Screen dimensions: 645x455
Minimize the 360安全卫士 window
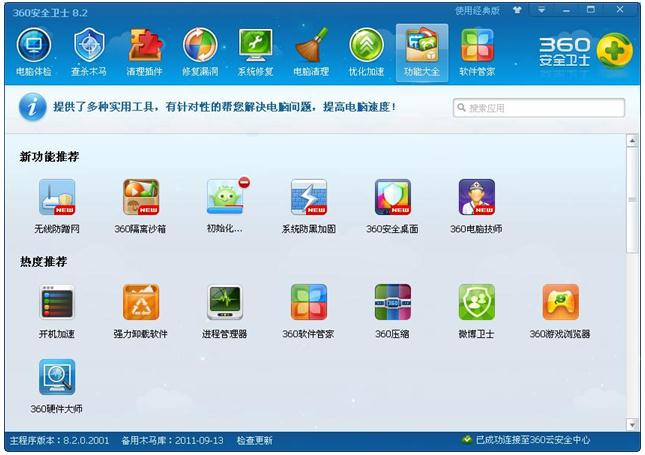[566, 10]
